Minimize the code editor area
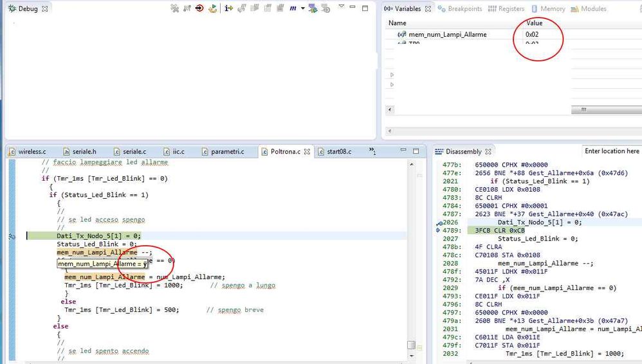This screenshot has height=364, width=642. [x=403, y=150]
